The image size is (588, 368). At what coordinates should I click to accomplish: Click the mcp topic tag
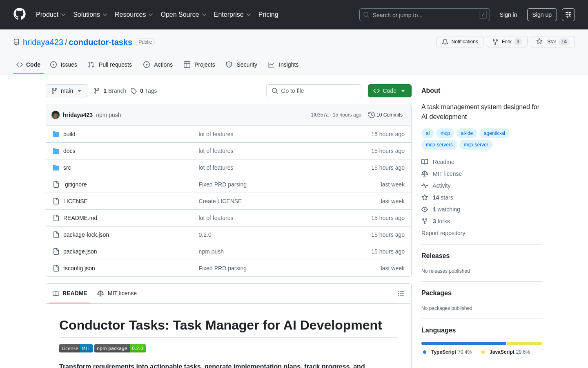point(445,133)
